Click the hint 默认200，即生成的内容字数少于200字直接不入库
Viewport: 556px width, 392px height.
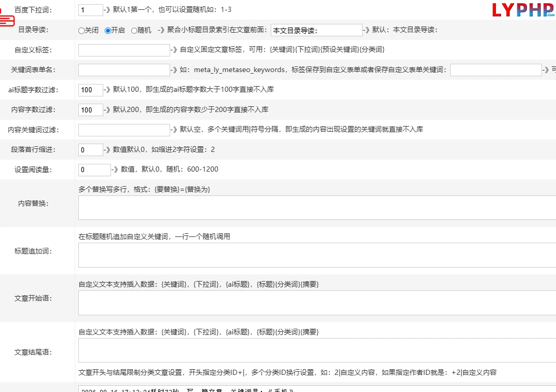190,109
